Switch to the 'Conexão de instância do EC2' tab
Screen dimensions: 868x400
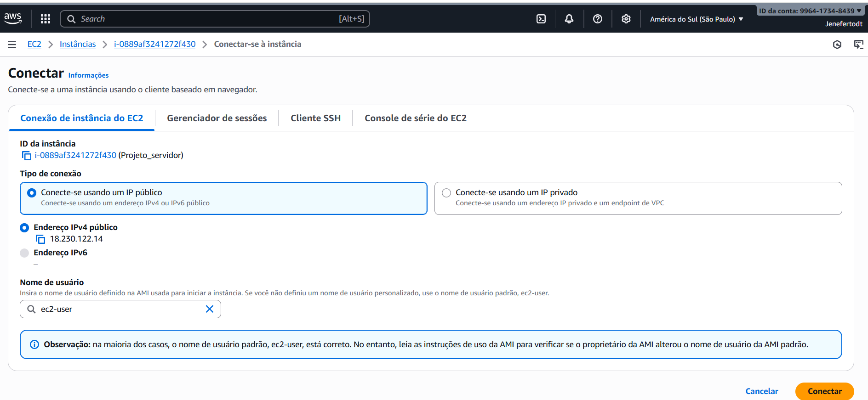click(x=82, y=118)
